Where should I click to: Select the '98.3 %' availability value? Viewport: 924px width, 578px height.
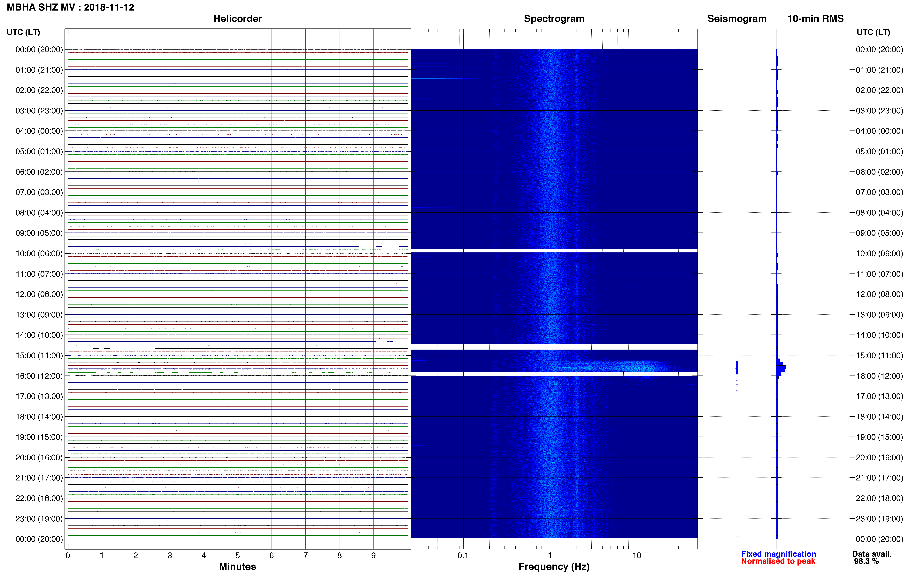866,561
